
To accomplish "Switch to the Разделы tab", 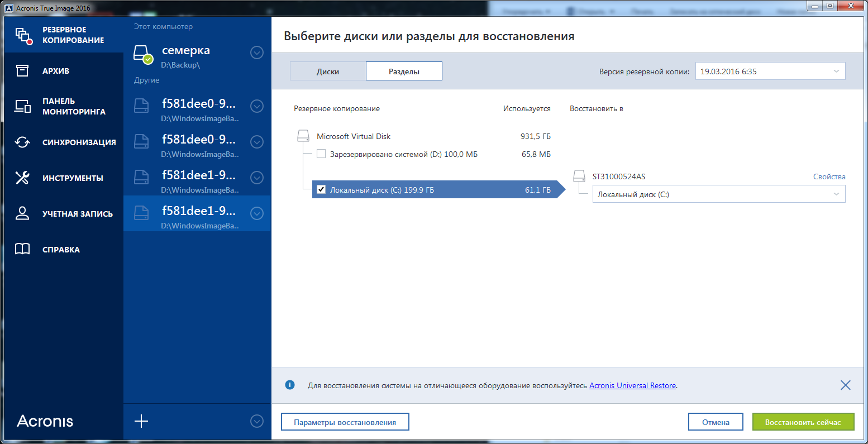I will [x=404, y=71].
